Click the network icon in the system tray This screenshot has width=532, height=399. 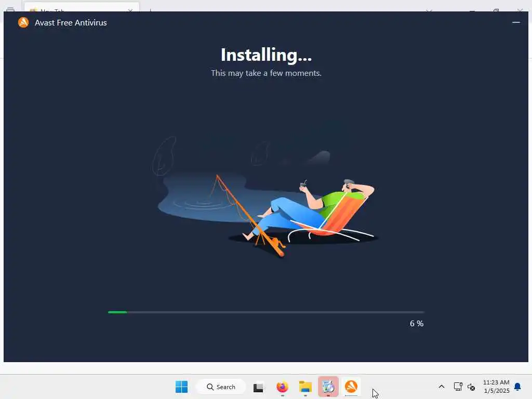pyautogui.click(x=458, y=387)
